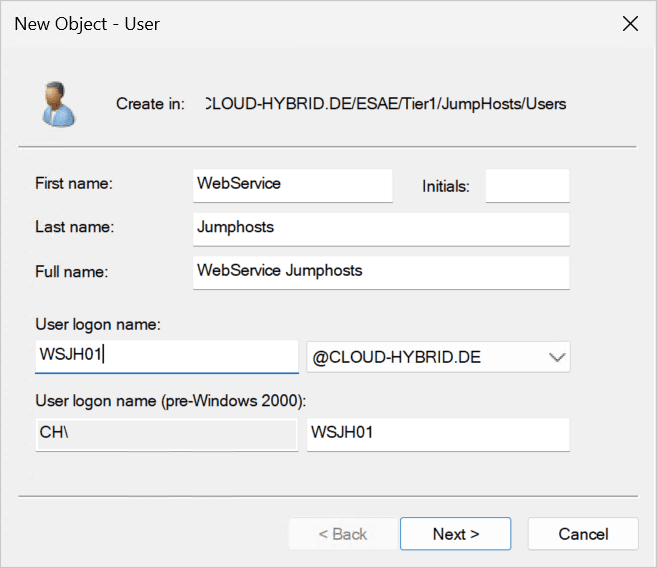Click the "User logon name:" label
Viewport: 657px width, 568px height.
[98, 324]
